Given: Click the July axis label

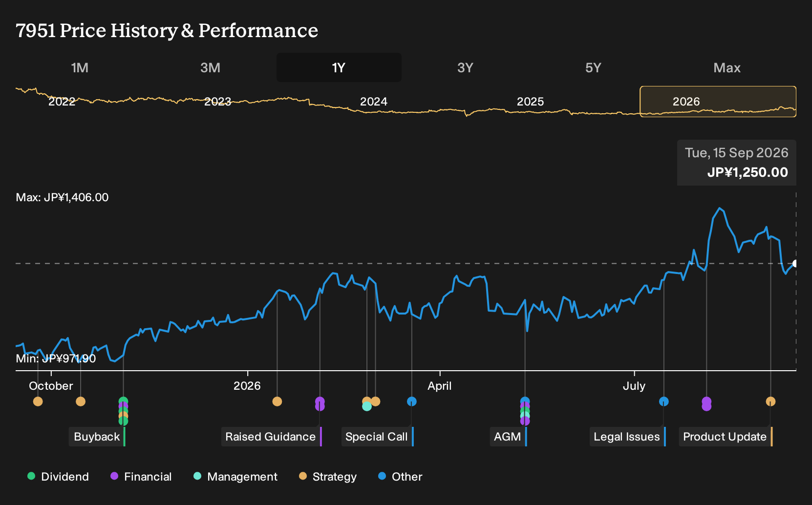Looking at the screenshot, I should [x=634, y=386].
